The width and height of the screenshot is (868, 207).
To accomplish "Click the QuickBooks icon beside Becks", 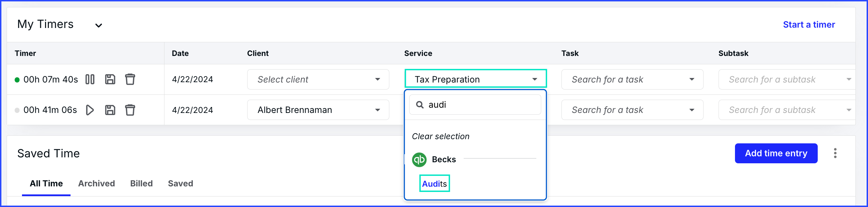I will tap(419, 159).
